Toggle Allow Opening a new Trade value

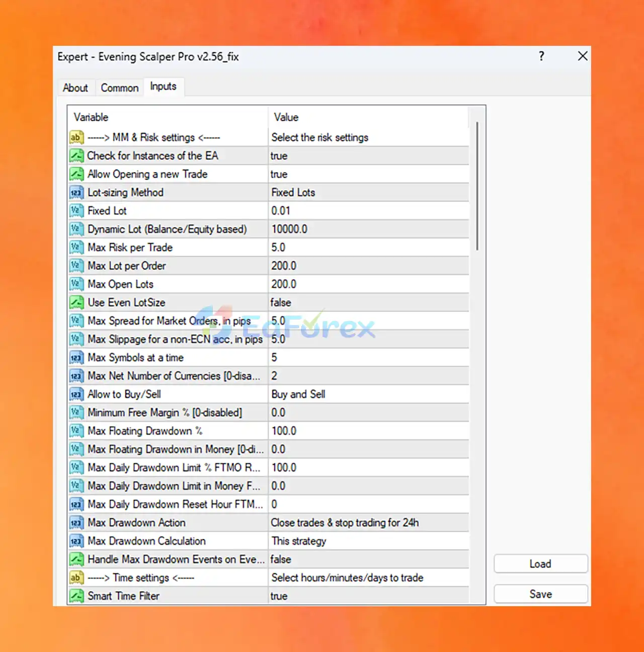pos(368,174)
